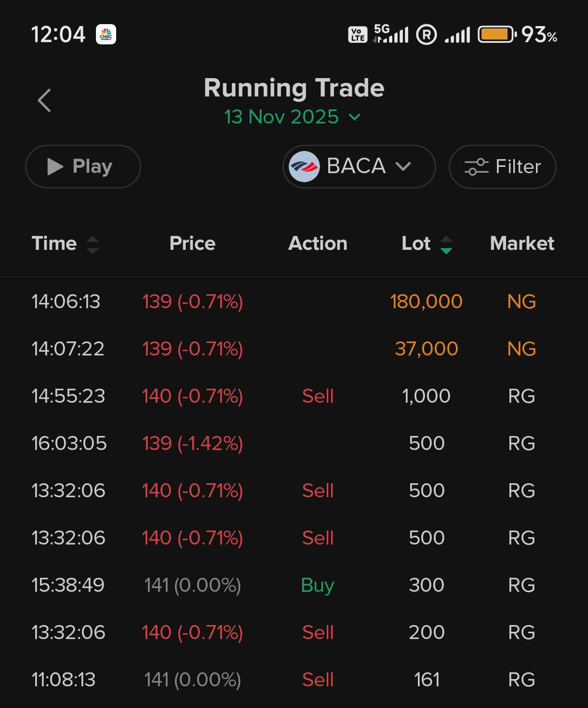Select the Price column header
Viewport: 588px width, 708px height.
coord(192,244)
